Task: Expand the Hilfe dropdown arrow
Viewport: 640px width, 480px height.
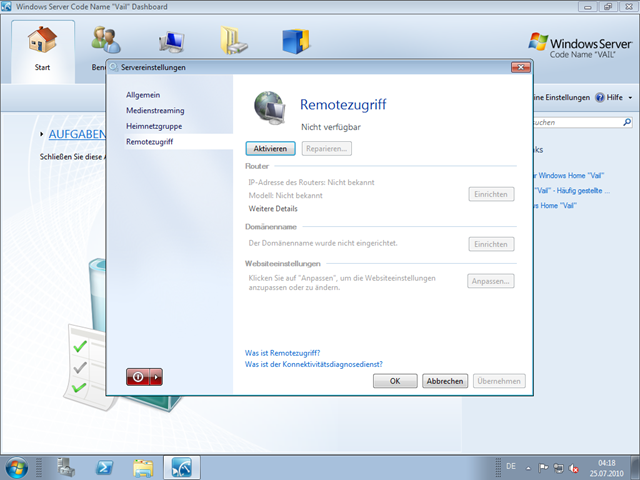Action: [630, 98]
